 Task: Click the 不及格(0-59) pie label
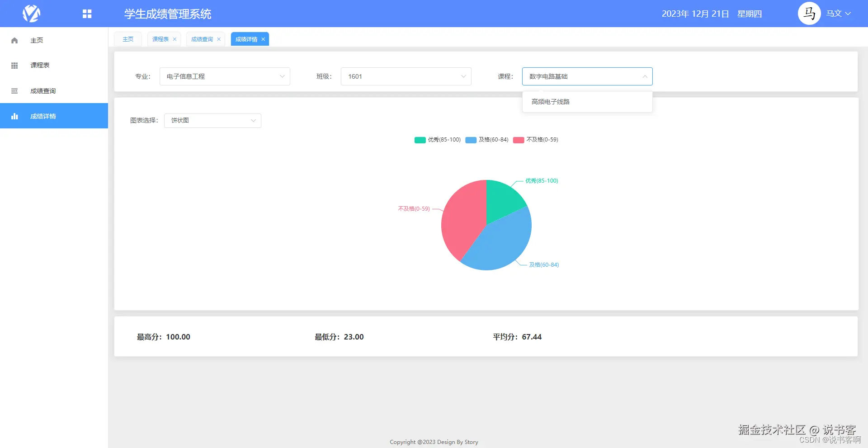click(x=414, y=209)
